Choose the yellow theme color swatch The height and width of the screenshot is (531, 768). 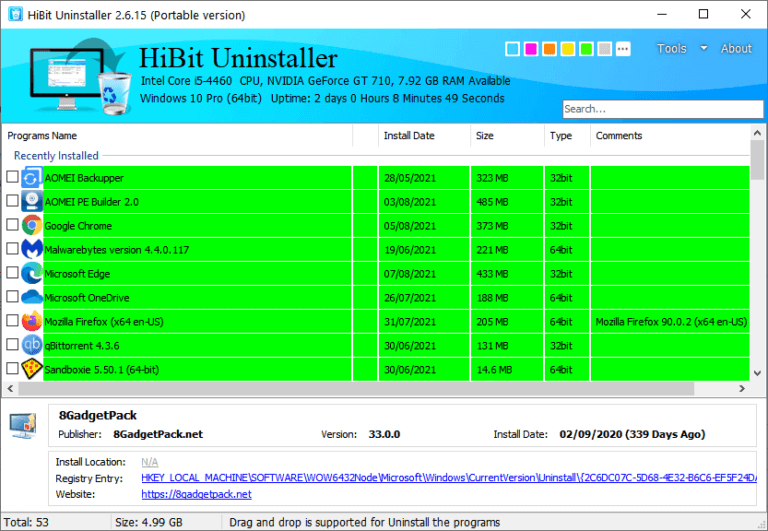[568, 49]
